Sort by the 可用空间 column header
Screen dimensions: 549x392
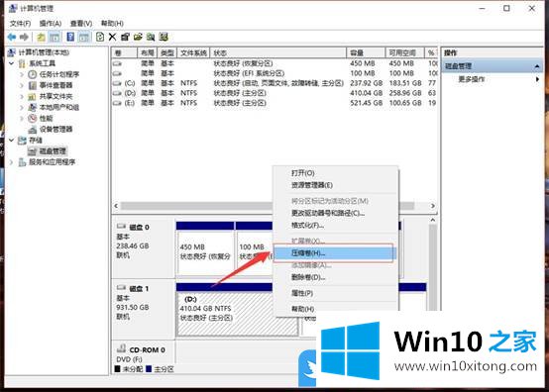pyautogui.click(x=404, y=52)
